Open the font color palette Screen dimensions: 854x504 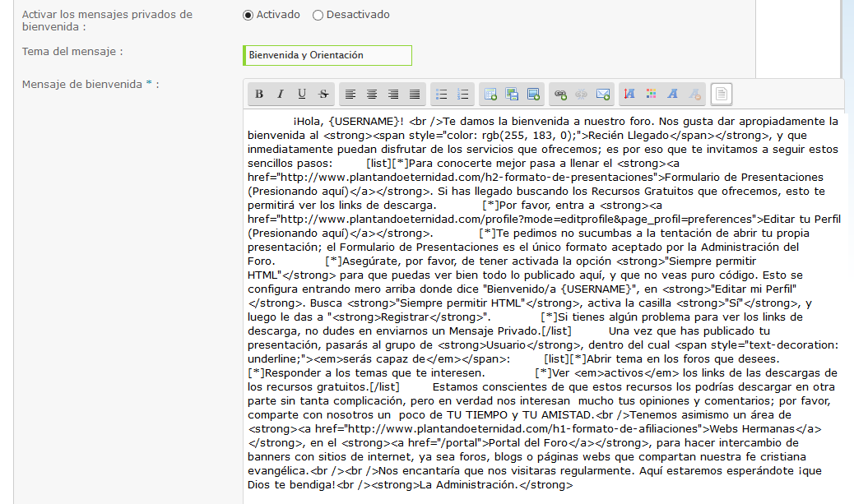point(652,95)
